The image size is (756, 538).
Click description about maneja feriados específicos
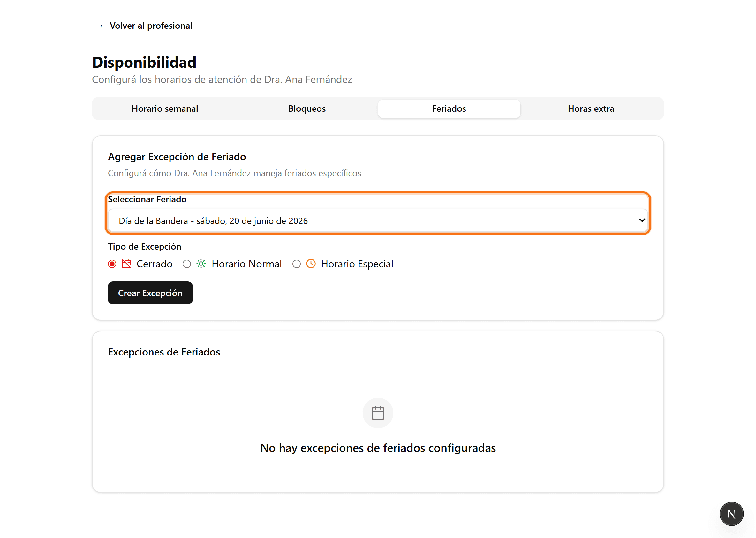(235, 173)
